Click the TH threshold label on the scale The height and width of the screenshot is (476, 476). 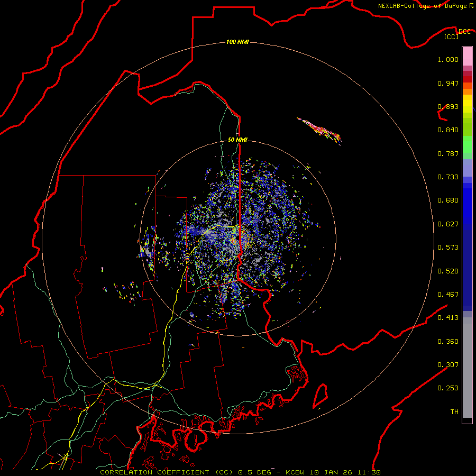pos(454,412)
